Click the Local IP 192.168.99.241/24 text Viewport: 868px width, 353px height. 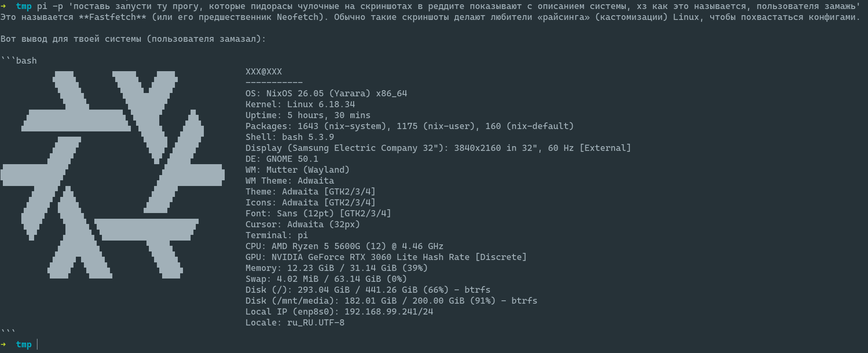[339, 312]
